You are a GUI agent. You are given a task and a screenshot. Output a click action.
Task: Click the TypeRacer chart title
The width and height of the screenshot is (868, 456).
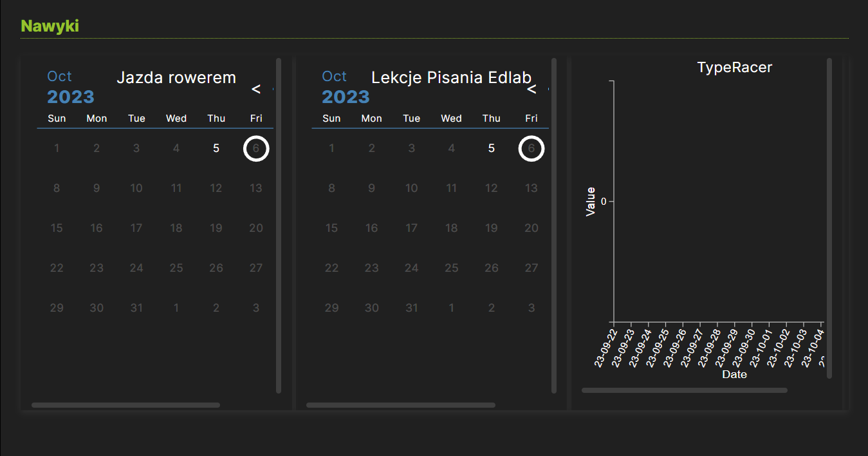point(735,67)
